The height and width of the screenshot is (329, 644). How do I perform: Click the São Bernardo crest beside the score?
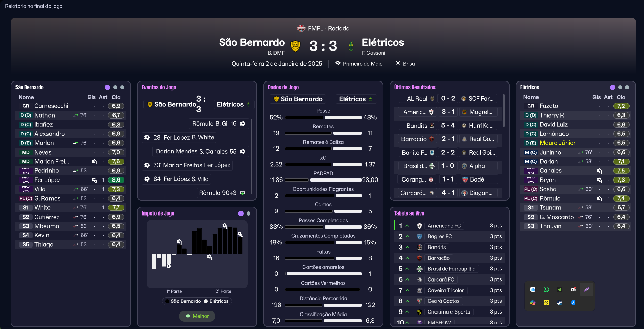[x=295, y=46]
